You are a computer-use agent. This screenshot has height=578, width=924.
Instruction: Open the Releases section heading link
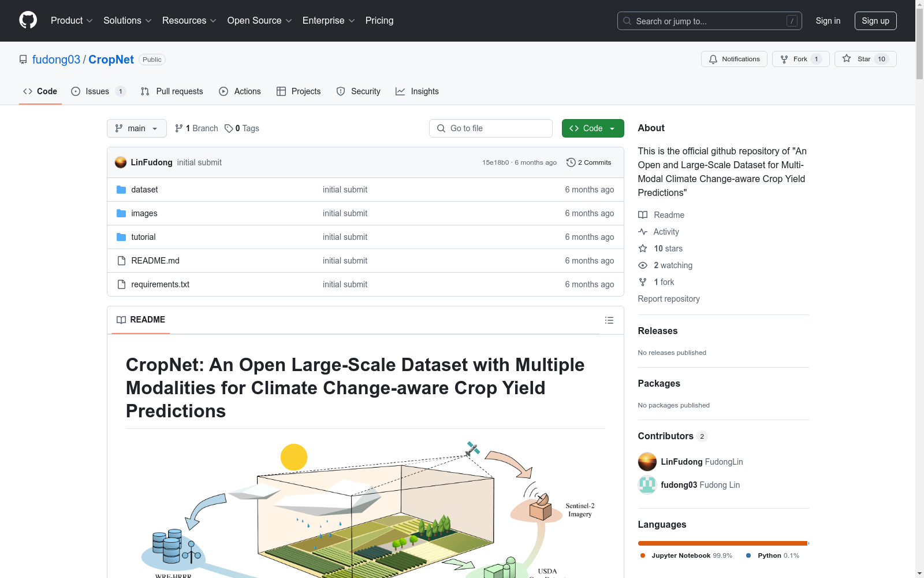(658, 331)
